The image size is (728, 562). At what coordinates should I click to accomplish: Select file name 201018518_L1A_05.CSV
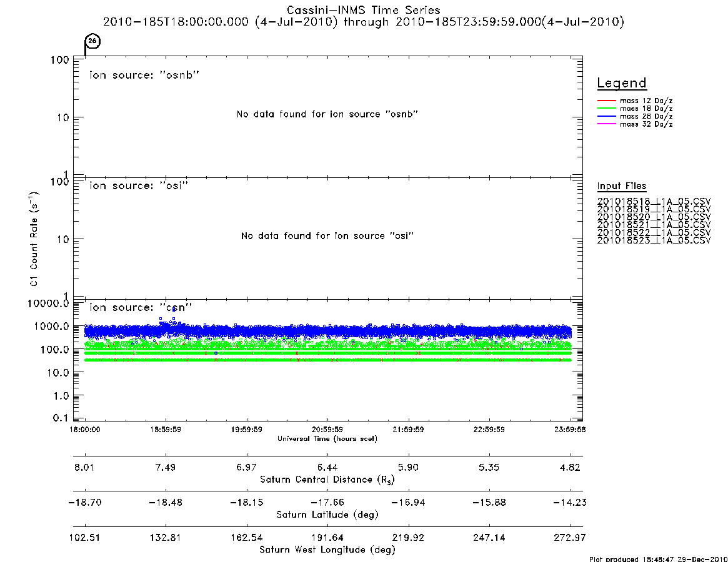[654, 202]
